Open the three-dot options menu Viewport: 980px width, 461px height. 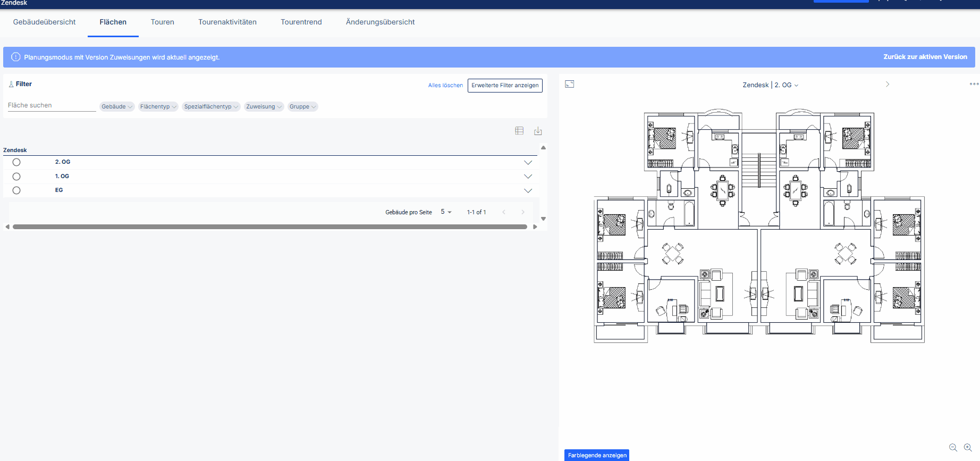974,84
